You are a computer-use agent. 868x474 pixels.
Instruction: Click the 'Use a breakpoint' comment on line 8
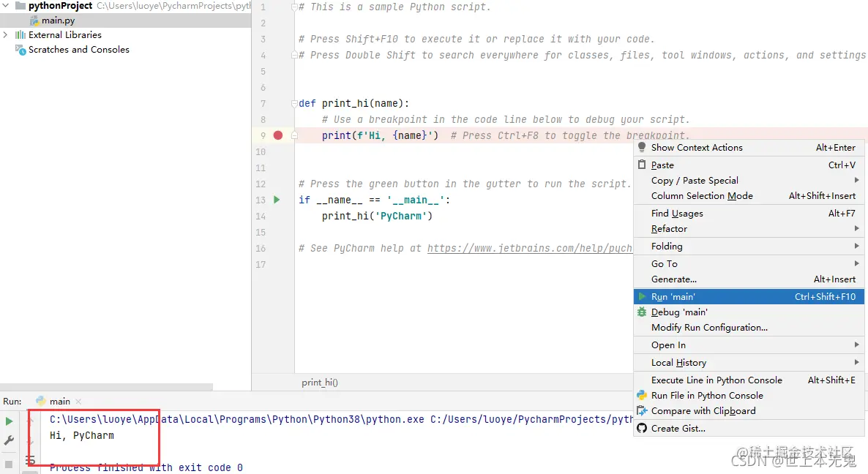tap(506, 119)
